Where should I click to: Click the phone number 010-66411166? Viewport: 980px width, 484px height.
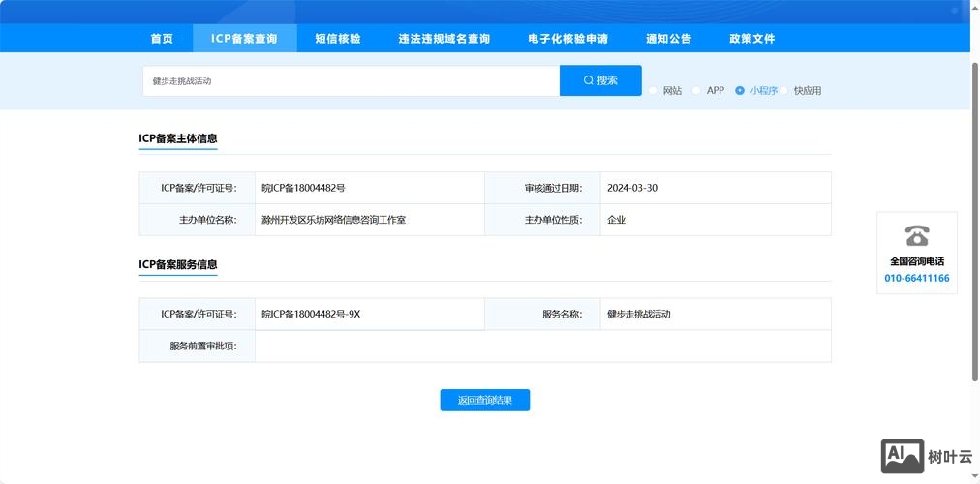(917, 279)
